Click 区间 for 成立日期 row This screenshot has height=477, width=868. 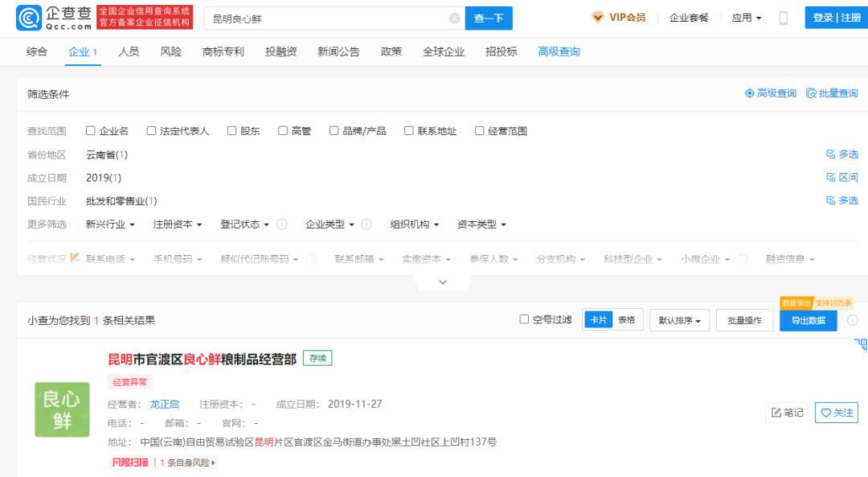click(x=842, y=177)
